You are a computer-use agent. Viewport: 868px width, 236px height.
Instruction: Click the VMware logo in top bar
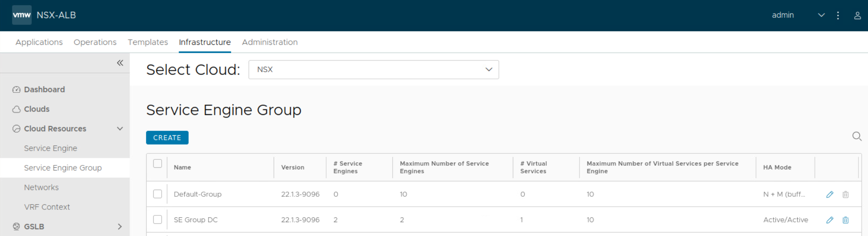(22, 15)
